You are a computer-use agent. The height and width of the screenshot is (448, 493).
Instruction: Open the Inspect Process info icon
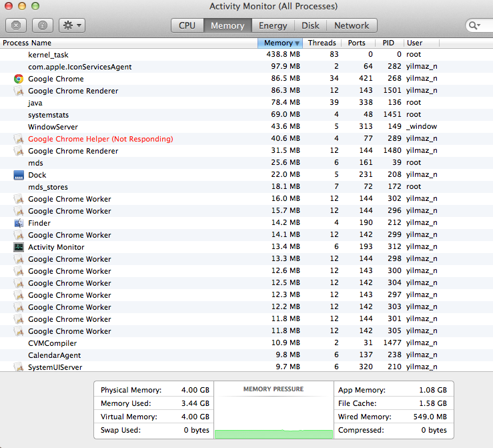click(x=43, y=25)
